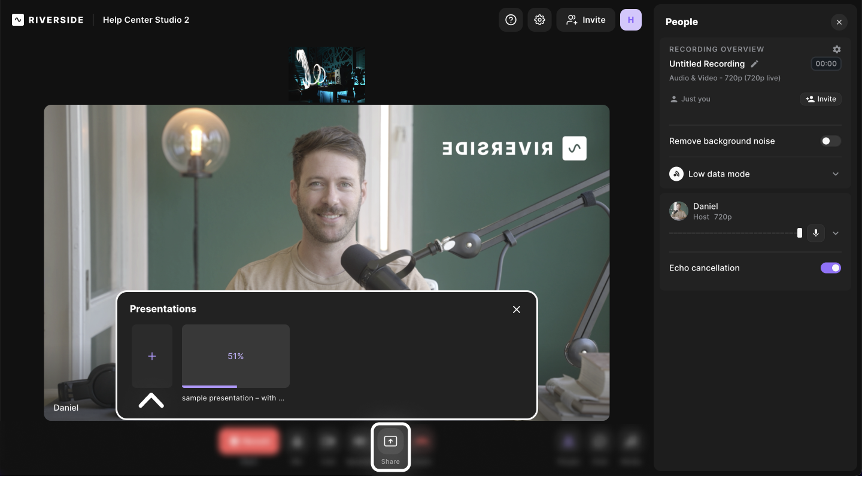Disable the Echo cancellation toggle

(x=830, y=268)
